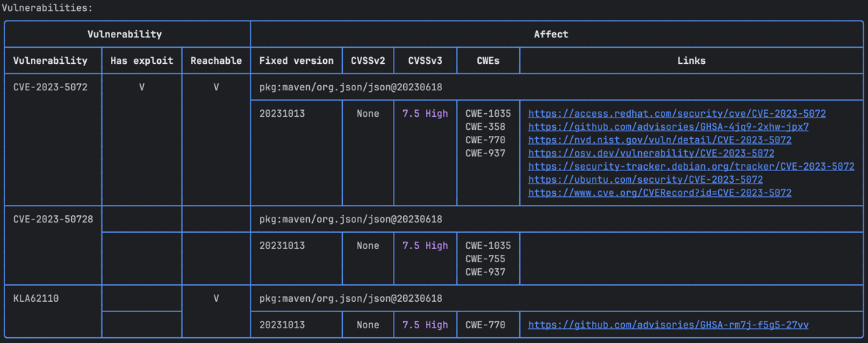
Task: Open the ubuntu.com security CVE link
Action: [x=645, y=180]
